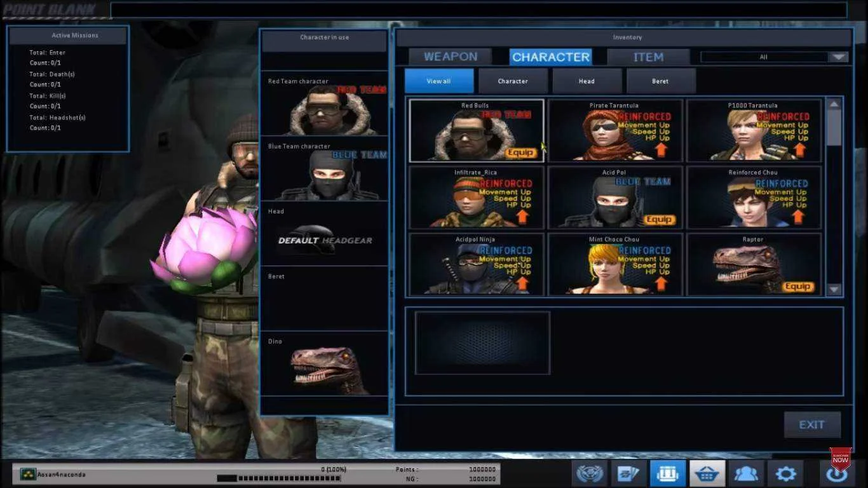Click the 'Total: Death(s)' mission line

pyautogui.click(x=52, y=74)
